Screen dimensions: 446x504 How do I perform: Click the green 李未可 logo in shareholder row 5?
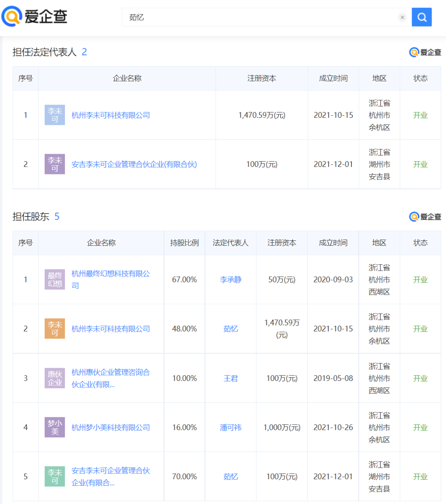(55, 476)
